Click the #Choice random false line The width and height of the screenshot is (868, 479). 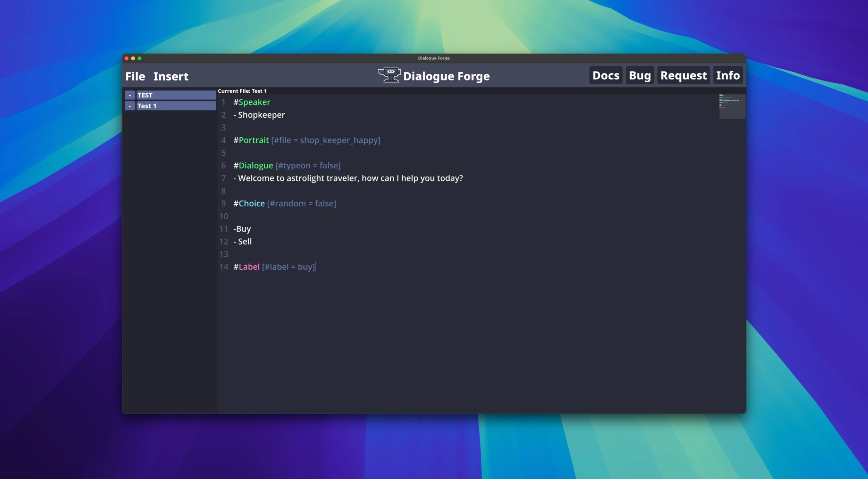[285, 204]
